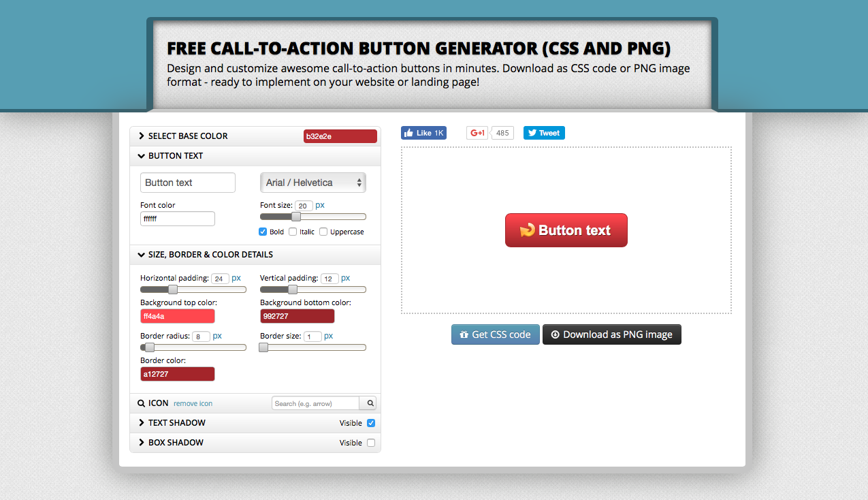This screenshot has width=868, height=500.
Task: Click Download as PNG image button
Action: pos(611,334)
